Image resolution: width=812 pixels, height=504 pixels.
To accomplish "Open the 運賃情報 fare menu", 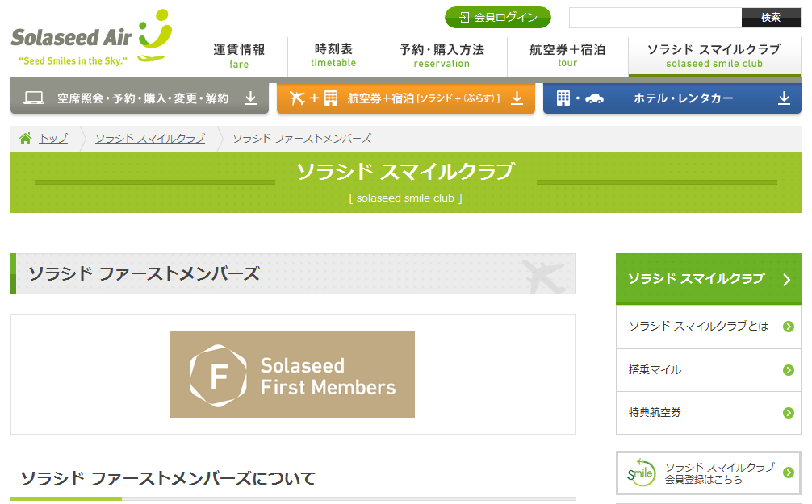I will tap(239, 56).
